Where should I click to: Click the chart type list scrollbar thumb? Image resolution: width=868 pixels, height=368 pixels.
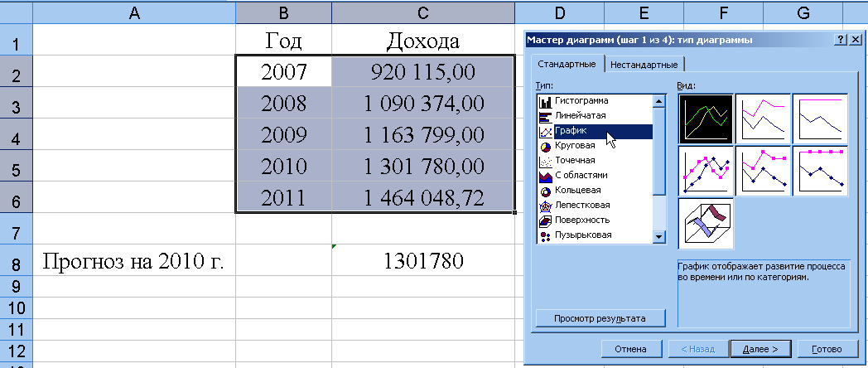(658, 151)
